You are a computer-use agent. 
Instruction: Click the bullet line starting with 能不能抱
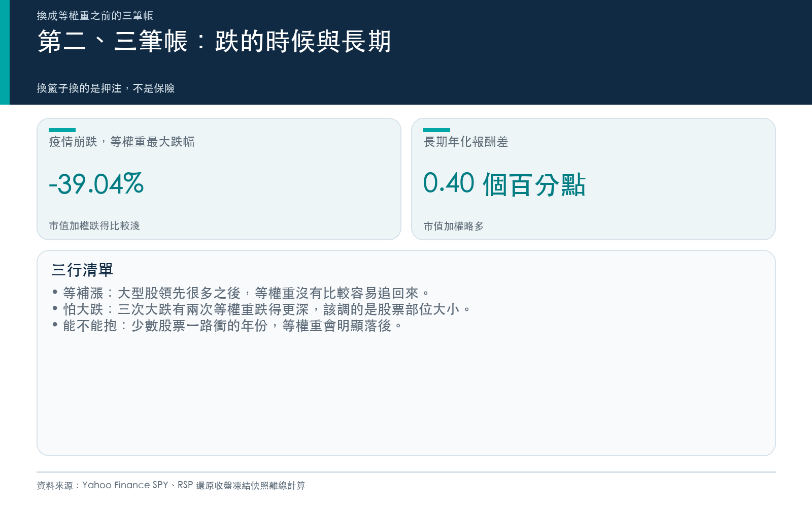click(227, 326)
